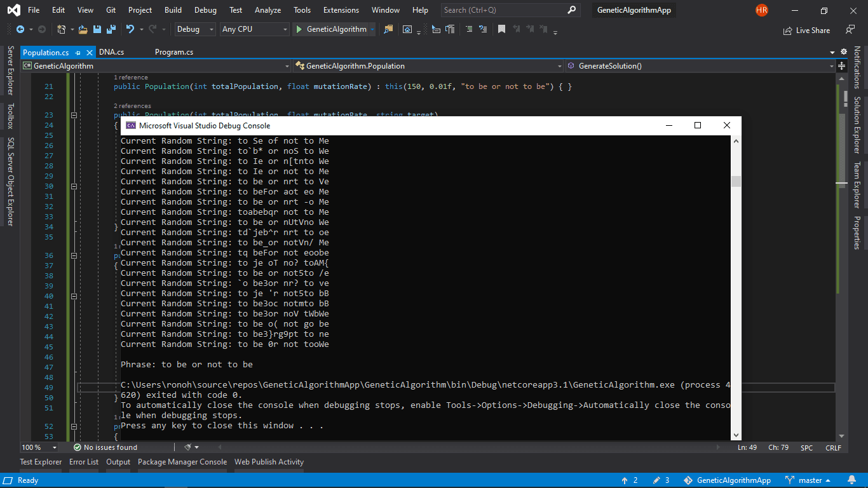
Task: Switch to the Program.cs tab
Action: tap(174, 52)
